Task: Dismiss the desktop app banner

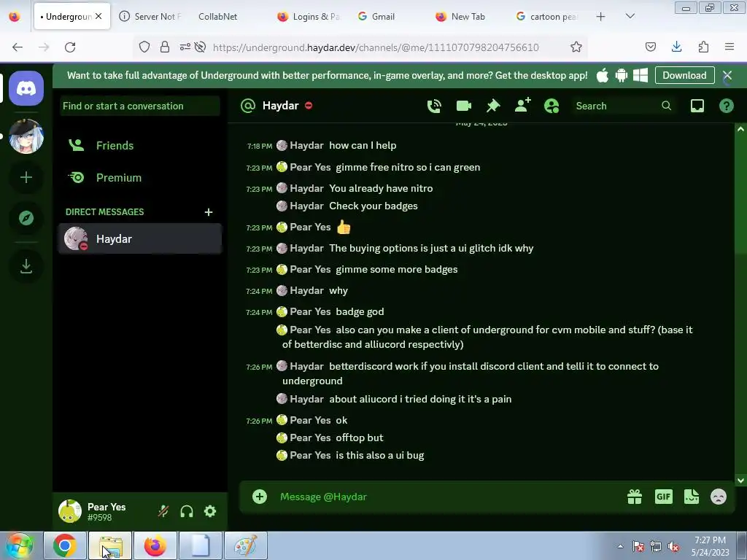Action: click(x=727, y=75)
